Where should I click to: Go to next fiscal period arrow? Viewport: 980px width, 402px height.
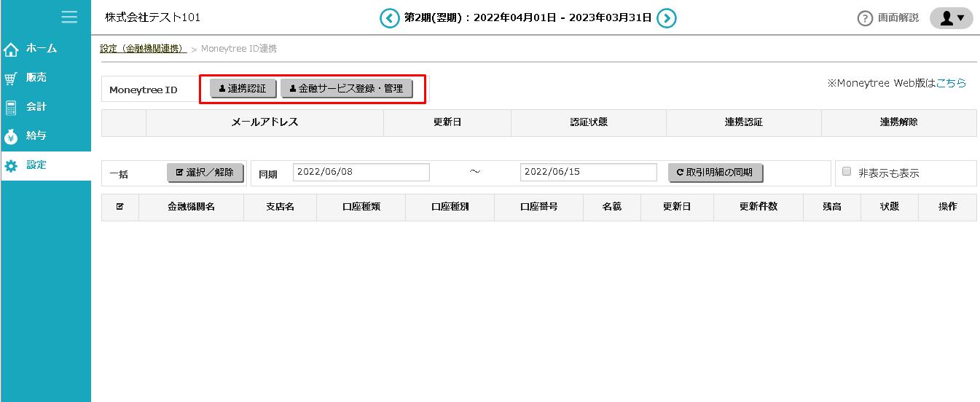coord(667,18)
